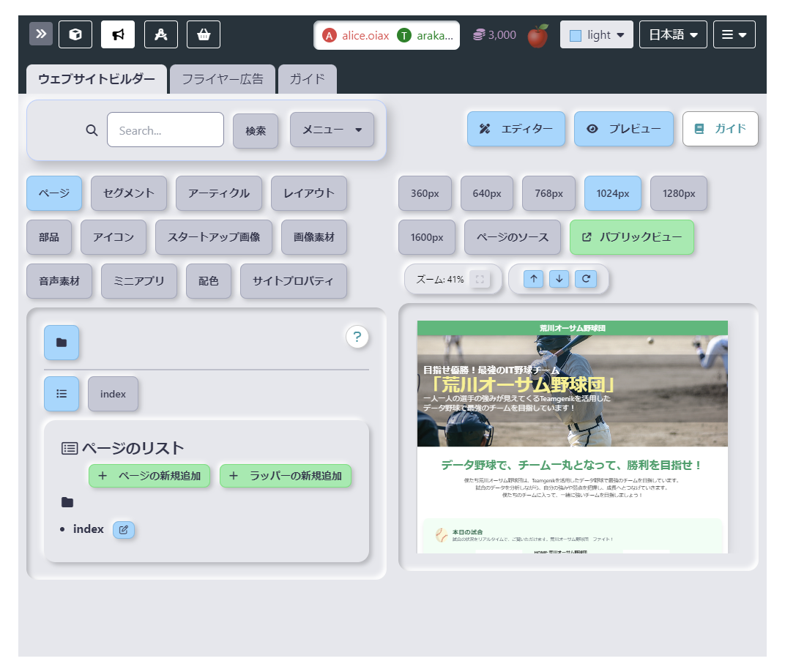Move preview down with down arrow
This screenshot has height=672, width=785.
click(559, 279)
